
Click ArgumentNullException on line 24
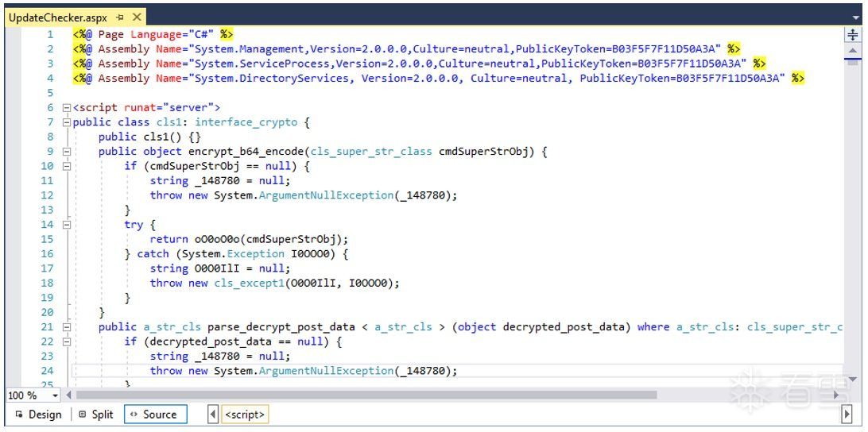click(326, 371)
